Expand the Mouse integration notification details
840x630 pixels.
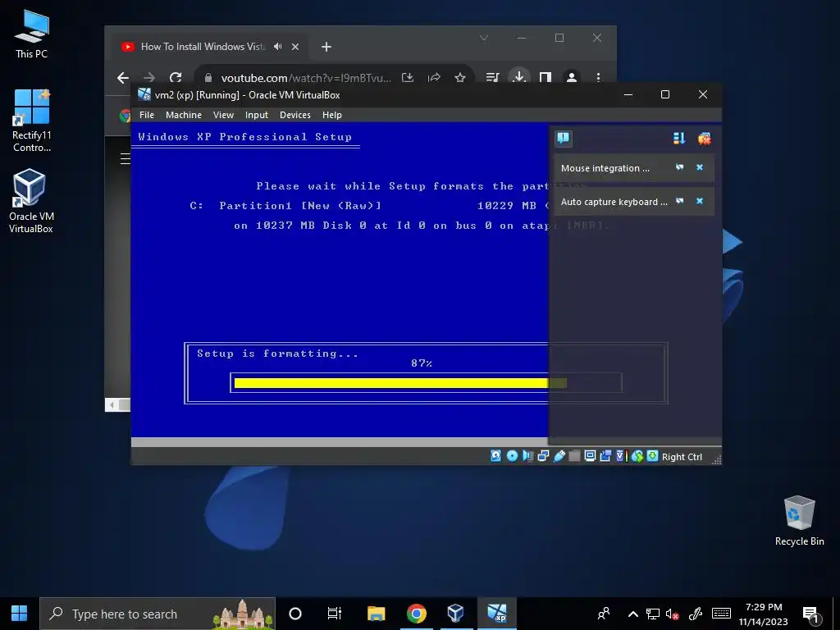[679, 167]
